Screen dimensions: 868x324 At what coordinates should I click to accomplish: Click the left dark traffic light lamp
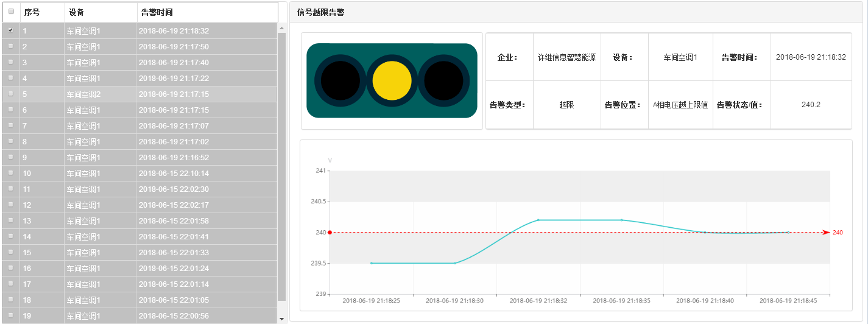[340, 80]
